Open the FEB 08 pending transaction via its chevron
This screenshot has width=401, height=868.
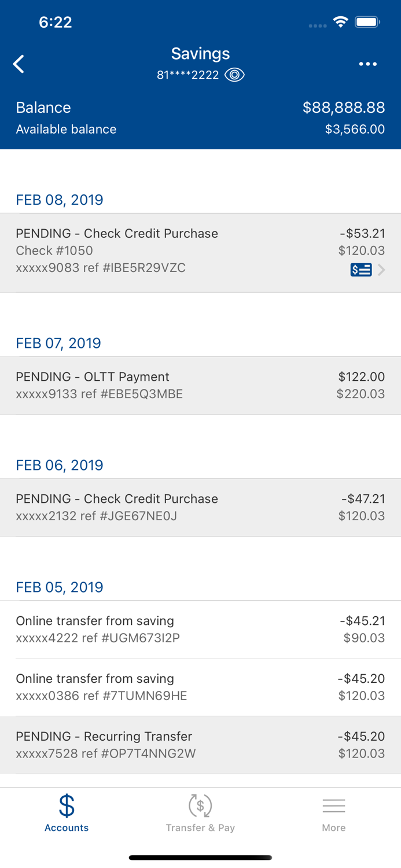[x=381, y=270]
